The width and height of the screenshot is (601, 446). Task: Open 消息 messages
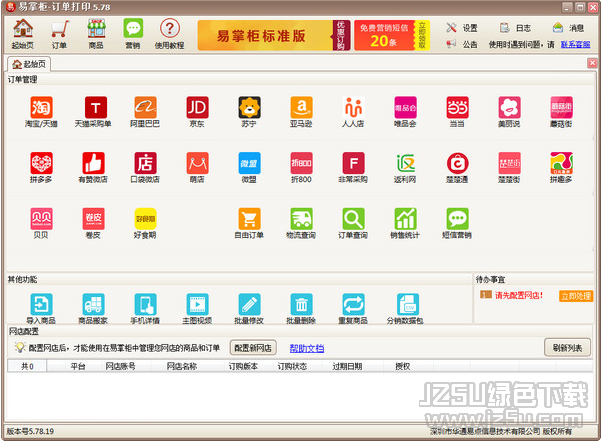569,28
